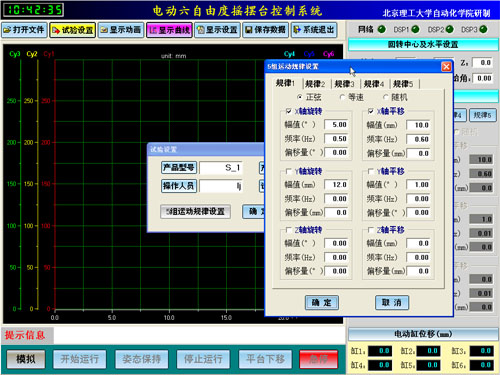Click the 模拟 simulate button
The width and height of the screenshot is (500, 375).
pos(26,359)
